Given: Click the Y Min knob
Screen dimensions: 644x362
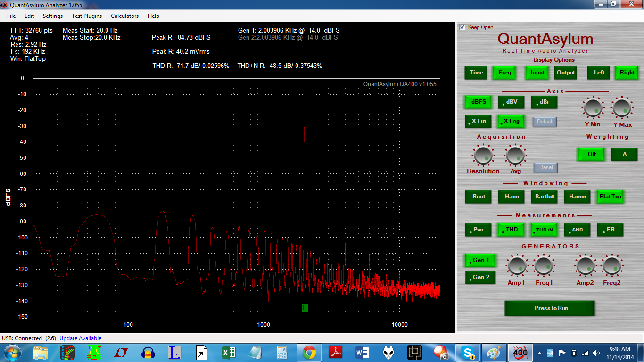Looking at the screenshot, I should [x=593, y=108].
